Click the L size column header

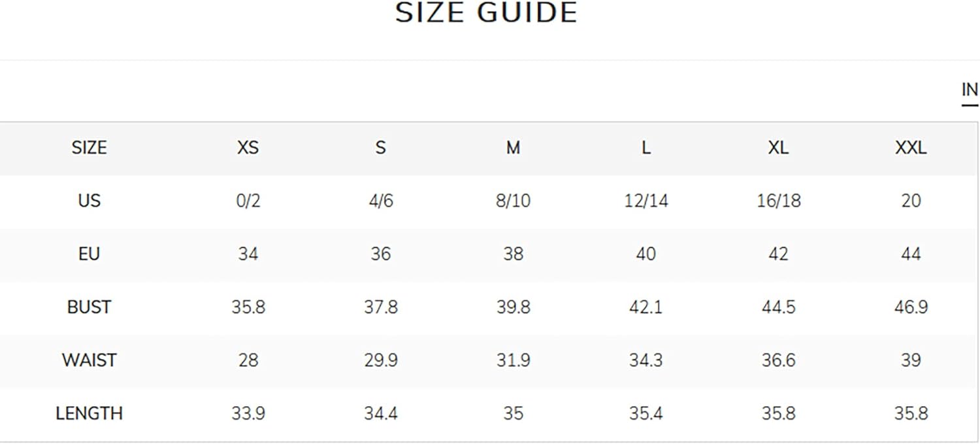pyautogui.click(x=645, y=148)
